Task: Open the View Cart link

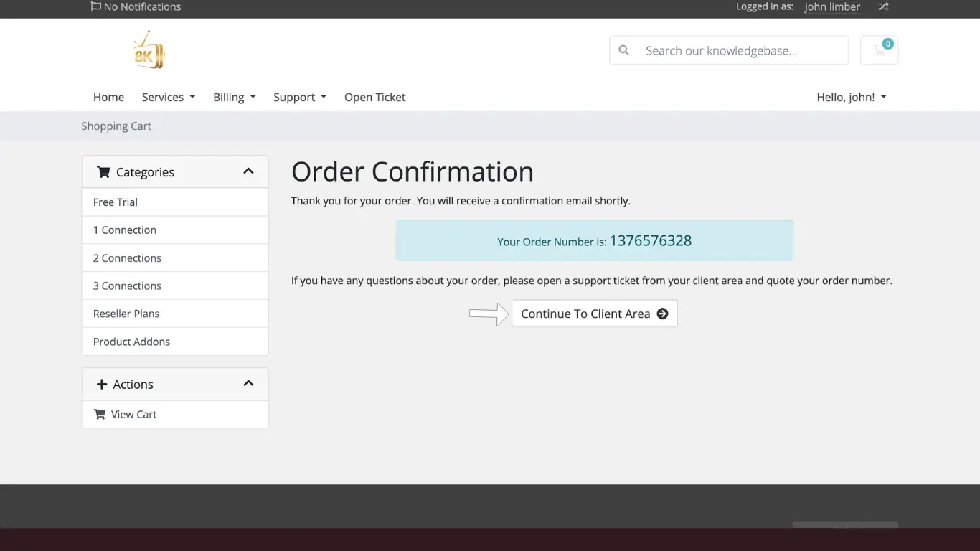Action: pos(175,415)
